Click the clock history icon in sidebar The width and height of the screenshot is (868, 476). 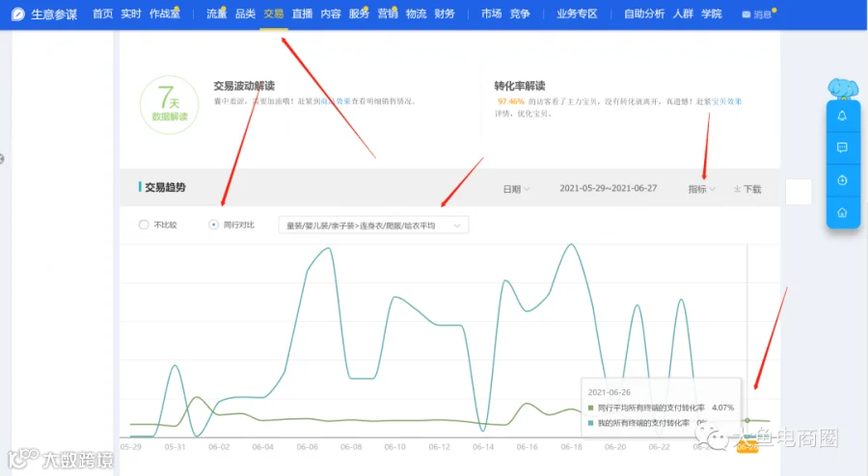tap(842, 180)
